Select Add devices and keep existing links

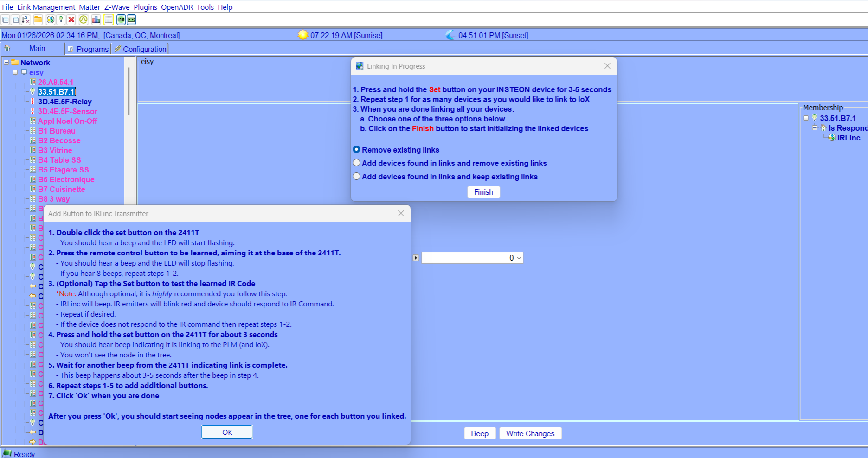point(356,177)
